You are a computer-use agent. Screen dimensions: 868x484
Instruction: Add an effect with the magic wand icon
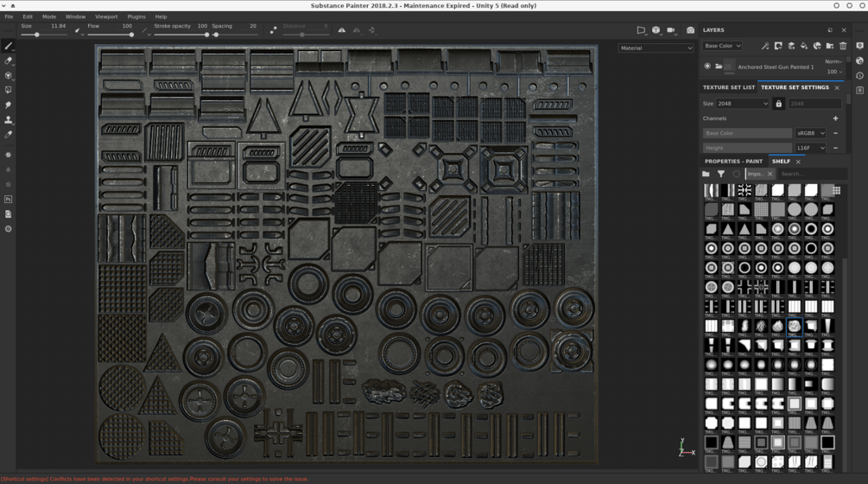tap(765, 46)
